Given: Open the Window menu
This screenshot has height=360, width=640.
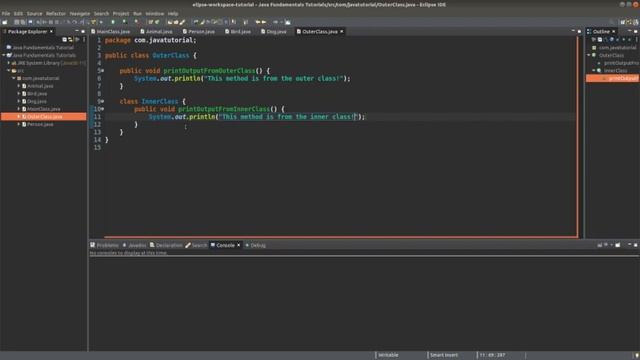Looking at the screenshot, I should pos(155,13).
